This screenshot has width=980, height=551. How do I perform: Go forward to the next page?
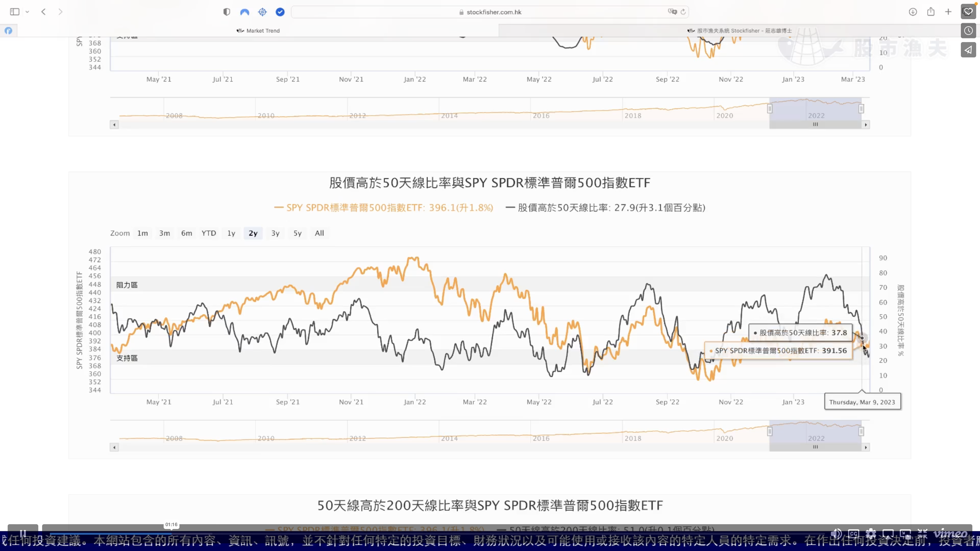click(x=60, y=12)
